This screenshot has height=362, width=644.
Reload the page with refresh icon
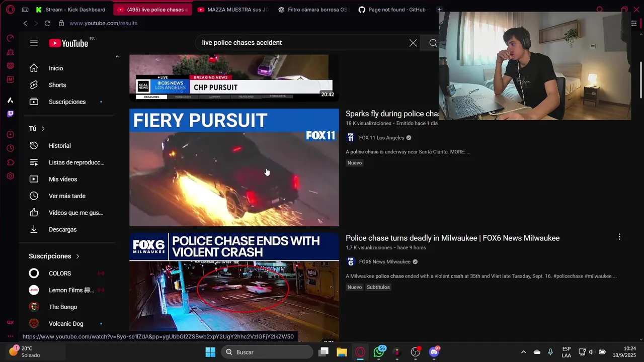(x=47, y=23)
